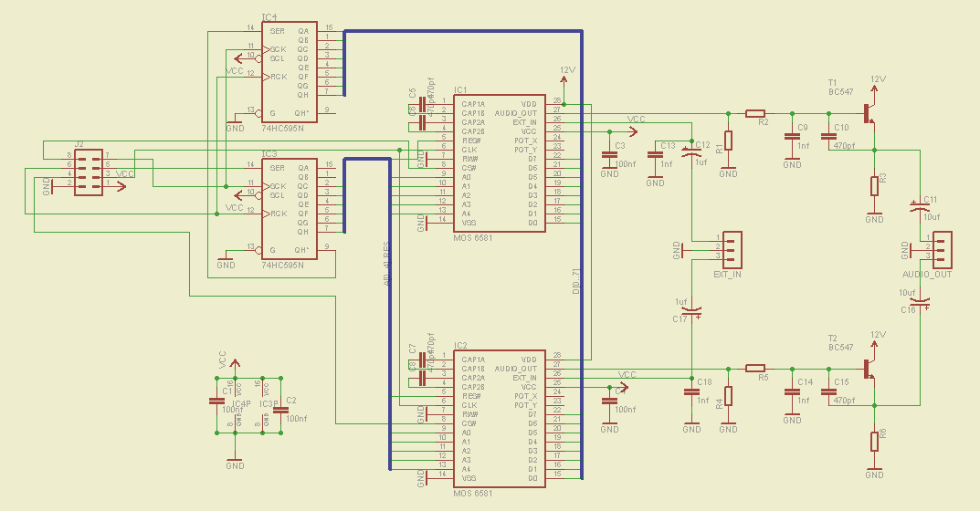980x511 pixels.
Task: Click the AUDIO_OUT connector symbol
Action: (x=940, y=247)
